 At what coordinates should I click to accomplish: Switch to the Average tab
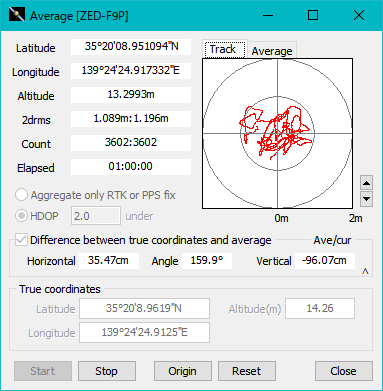tap(272, 51)
